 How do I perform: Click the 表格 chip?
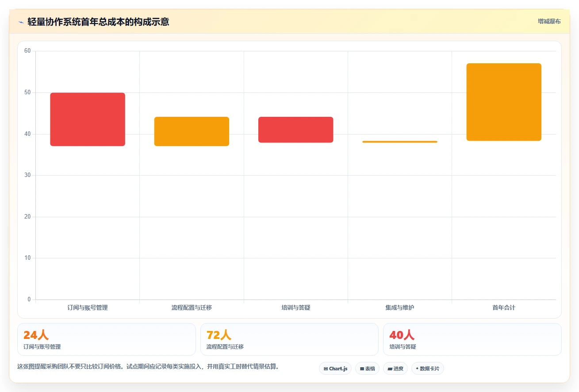tap(367, 369)
